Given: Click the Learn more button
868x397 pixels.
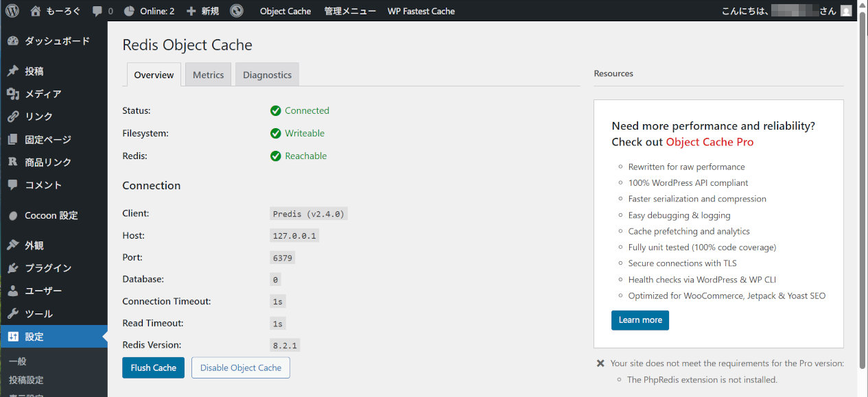Looking at the screenshot, I should 640,320.
